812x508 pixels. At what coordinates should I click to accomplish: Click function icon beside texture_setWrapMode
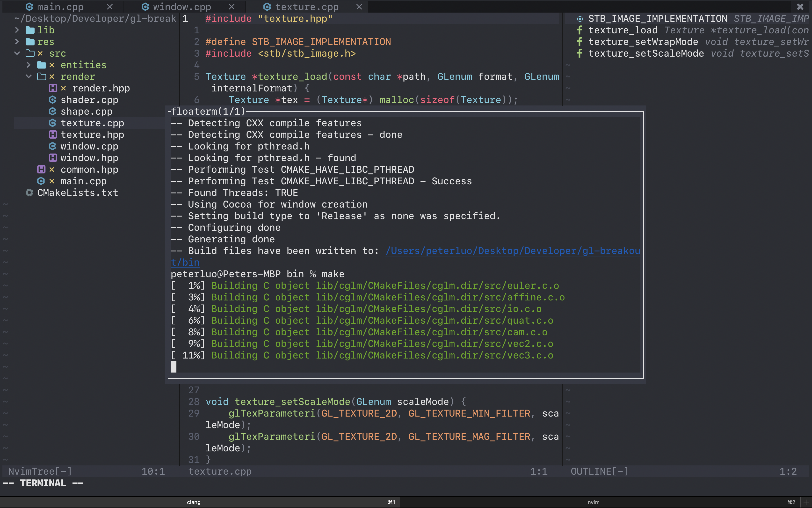580,42
